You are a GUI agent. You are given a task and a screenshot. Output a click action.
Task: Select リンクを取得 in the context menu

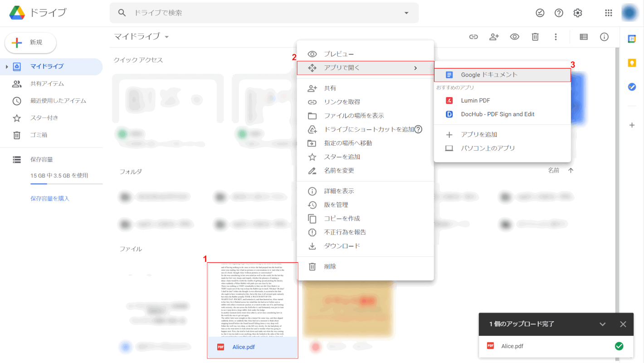(x=366, y=102)
